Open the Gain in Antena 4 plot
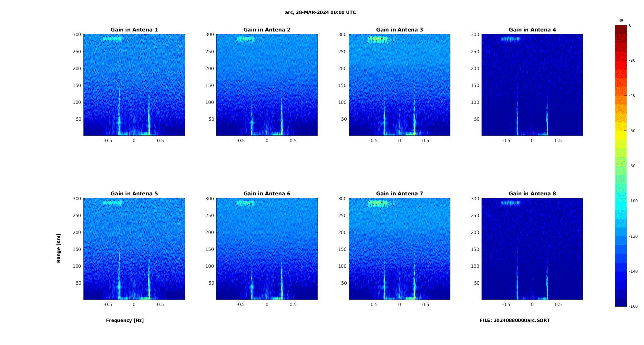Image resolution: width=644 pixels, height=345 pixels. coord(532,85)
